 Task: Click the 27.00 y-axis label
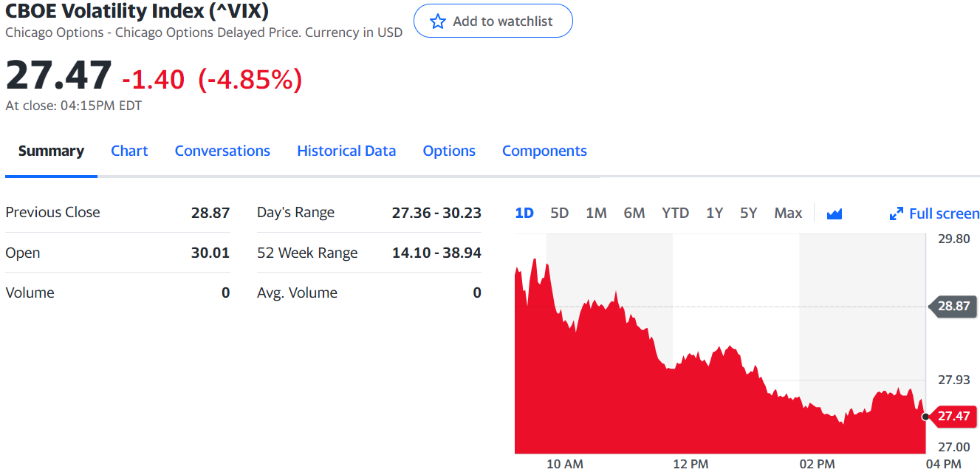pos(953,447)
